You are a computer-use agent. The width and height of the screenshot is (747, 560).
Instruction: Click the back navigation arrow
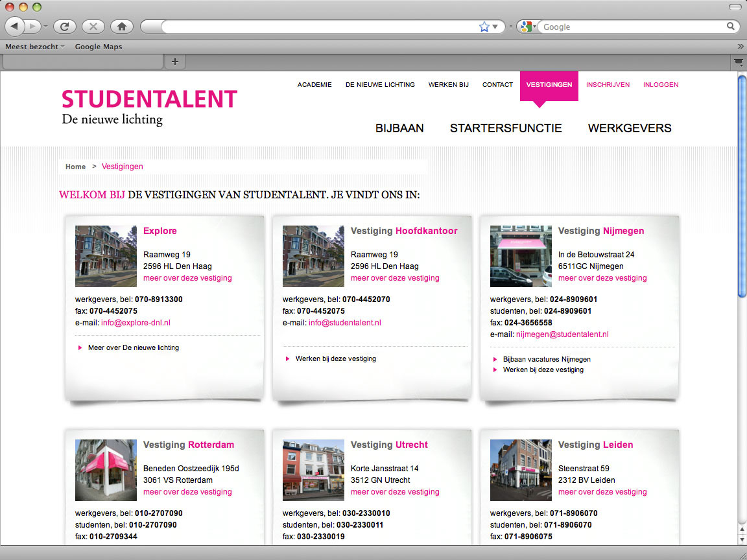coord(14,26)
